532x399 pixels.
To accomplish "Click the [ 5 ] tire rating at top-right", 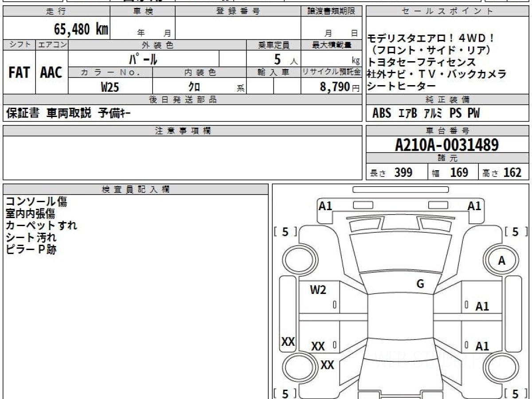I will pyautogui.click(x=514, y=231).
